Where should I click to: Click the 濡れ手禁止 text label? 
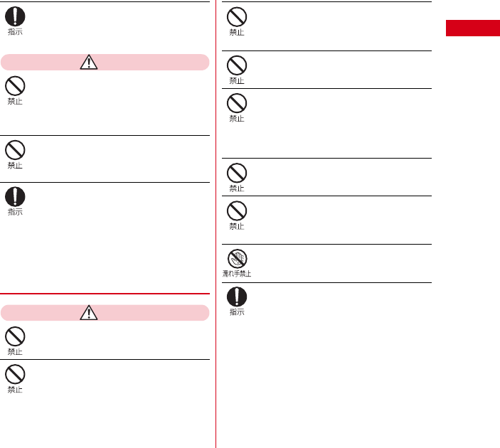[x=236, y=273]
